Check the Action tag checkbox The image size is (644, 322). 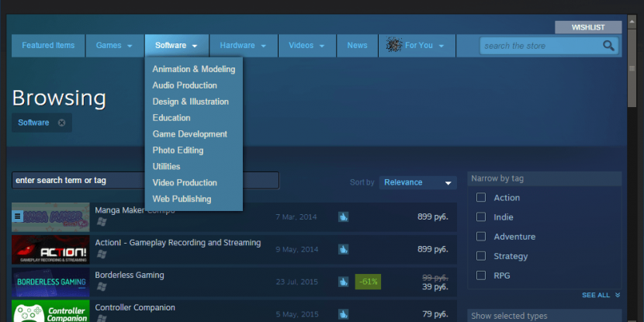point(481,198)
